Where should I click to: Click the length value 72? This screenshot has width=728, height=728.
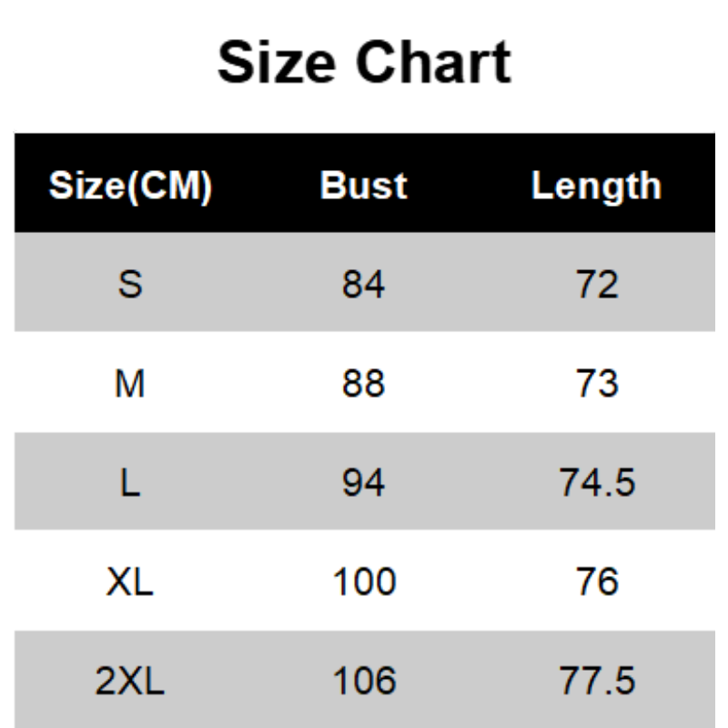pos(597,285)
